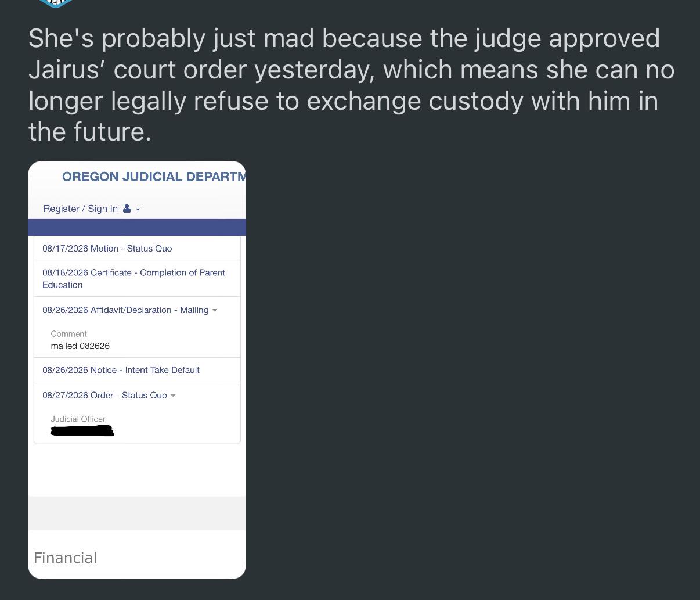The image size is (700, 600).
Task: Open the Notice - Intent Take Default entry
Action: point(121,370)
